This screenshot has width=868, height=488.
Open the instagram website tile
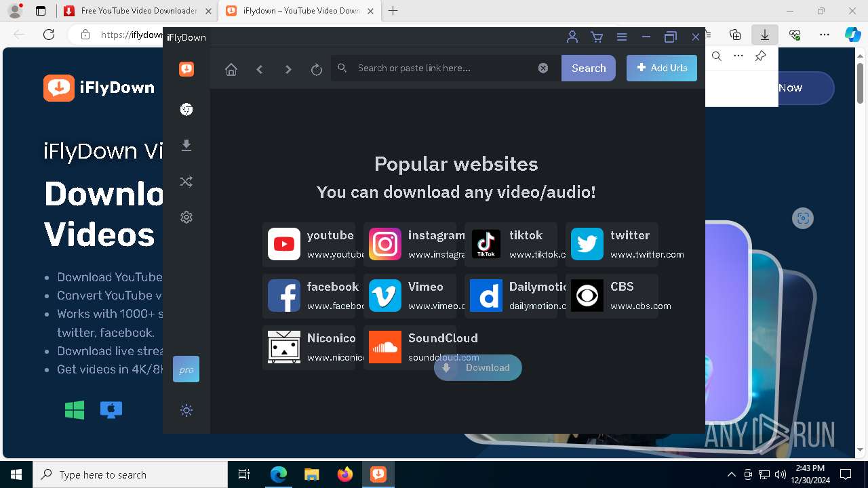coord(410,245)
